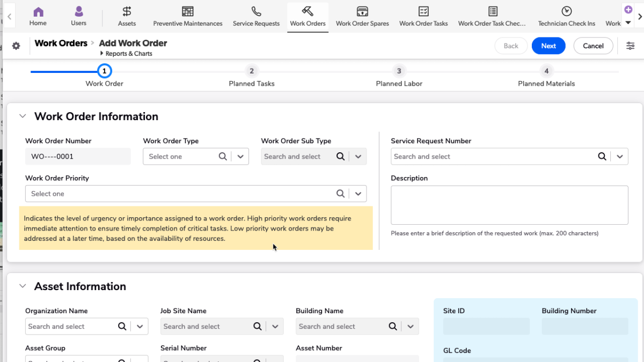The width and height of the screenshot is (644, 362).
Task: Click the Next button
Action: pyautogui.click(x=548, y=46)
